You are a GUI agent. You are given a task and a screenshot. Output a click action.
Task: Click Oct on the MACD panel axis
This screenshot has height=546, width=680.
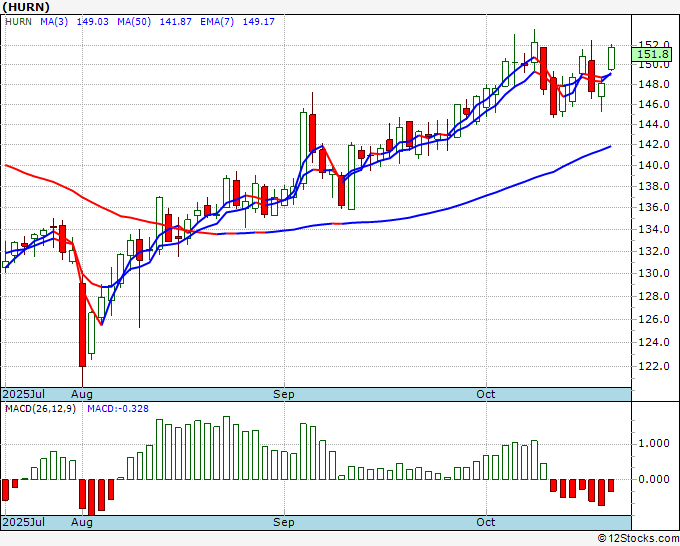click(x=486, y=522)
